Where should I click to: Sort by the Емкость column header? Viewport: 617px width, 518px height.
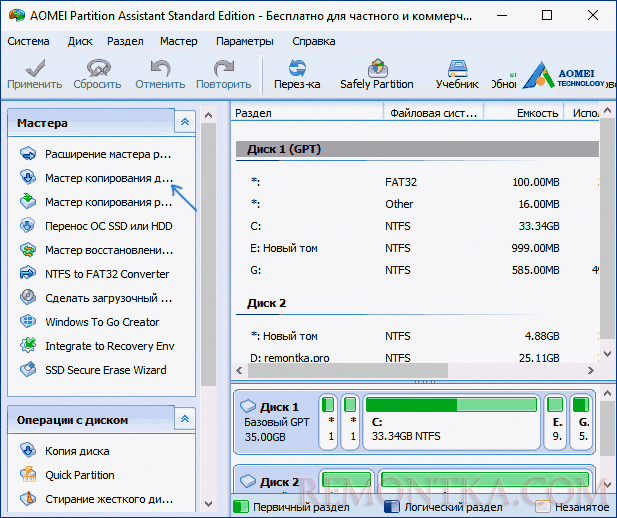[x=523, y=113]
